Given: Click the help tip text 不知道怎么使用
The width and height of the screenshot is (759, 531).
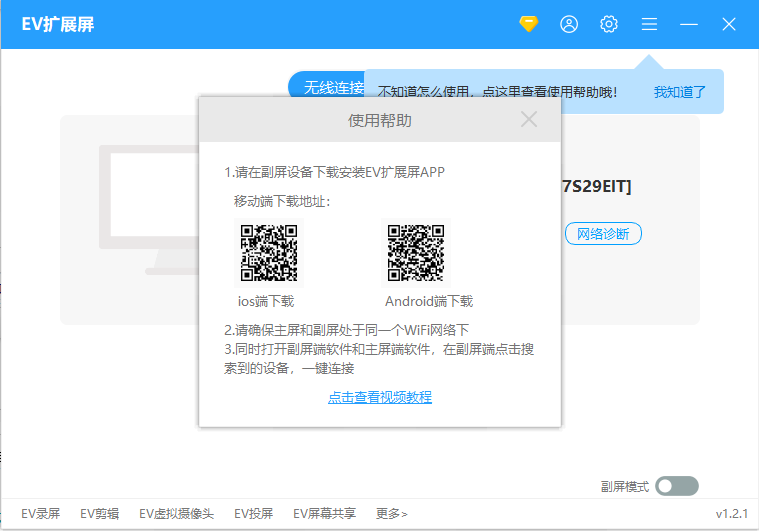Looking at the screenshot, I should tap(497, 91).
